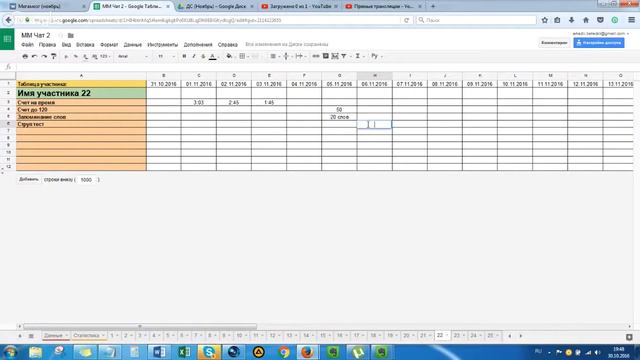
Task: Open the text color picker
Action: pos(213,56)
